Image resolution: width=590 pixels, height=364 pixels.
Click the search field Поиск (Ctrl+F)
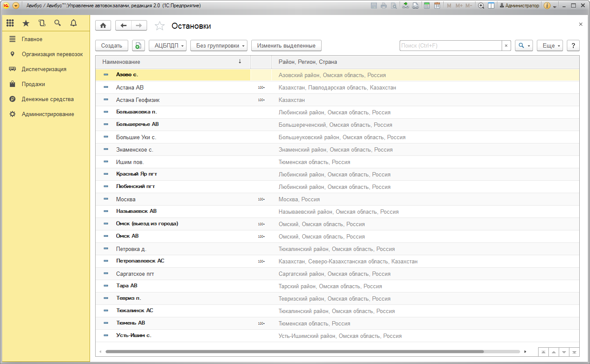[x=450, y=46]
